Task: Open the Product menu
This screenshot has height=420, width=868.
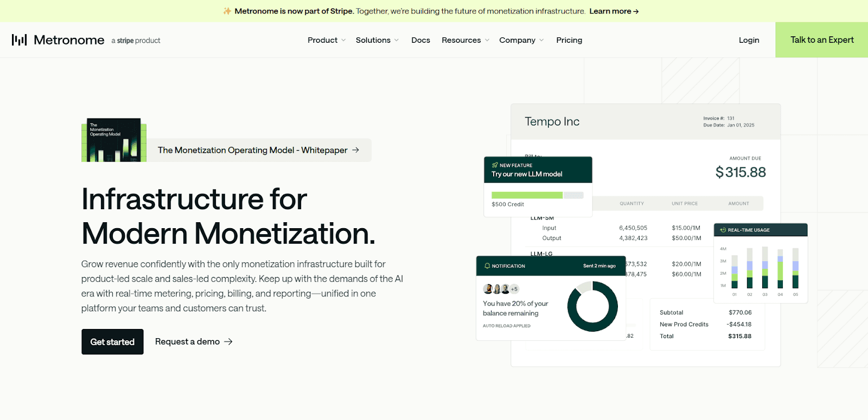Action: click(322, 40)
